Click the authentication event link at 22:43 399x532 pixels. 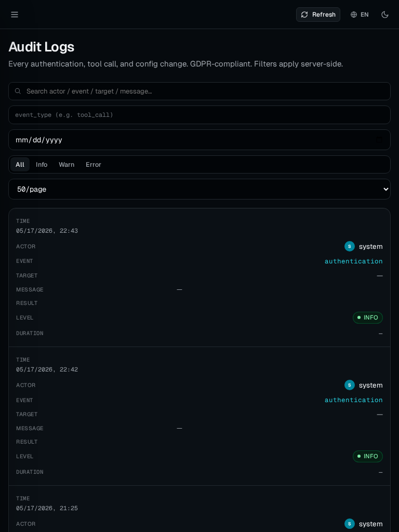pyautogui.click(x=353, y=261)
